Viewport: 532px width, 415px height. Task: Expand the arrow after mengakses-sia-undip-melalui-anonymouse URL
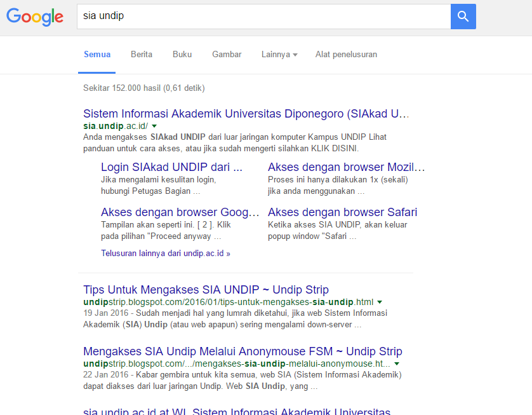(397, 364)
